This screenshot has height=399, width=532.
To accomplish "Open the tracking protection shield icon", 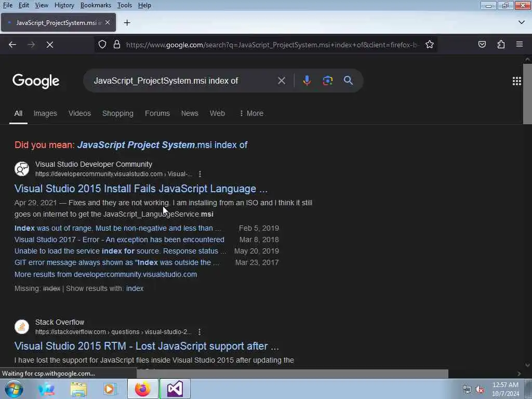I will pyautogui.click(x=102, y=45).
